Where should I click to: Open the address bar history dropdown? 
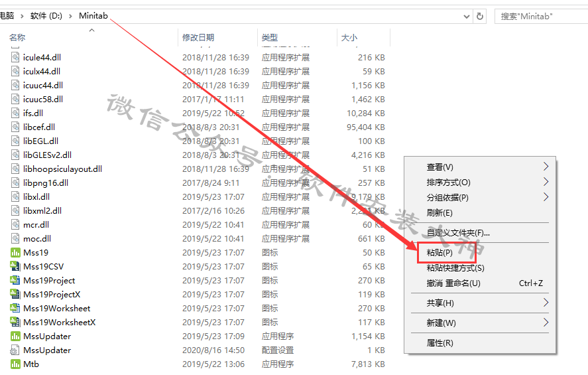(467, 17)
